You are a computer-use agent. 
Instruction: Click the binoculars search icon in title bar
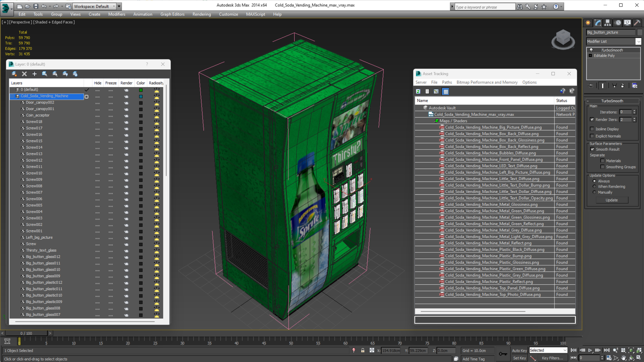click(520, 7)
